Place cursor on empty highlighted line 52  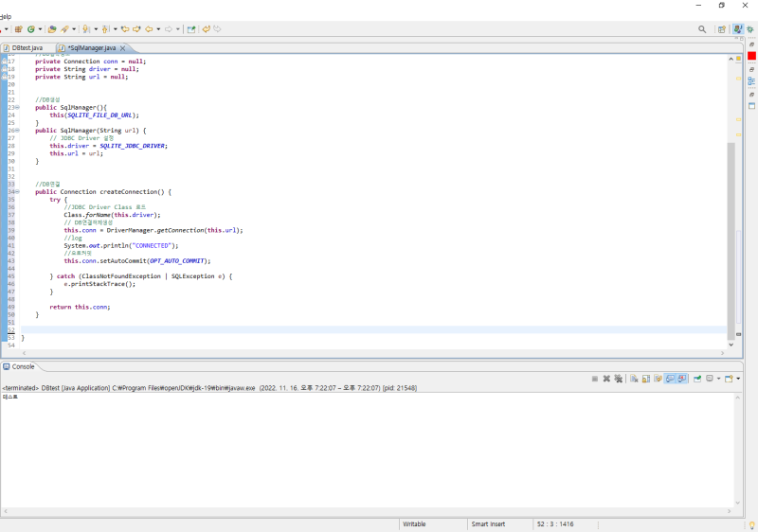click(373, 329)
